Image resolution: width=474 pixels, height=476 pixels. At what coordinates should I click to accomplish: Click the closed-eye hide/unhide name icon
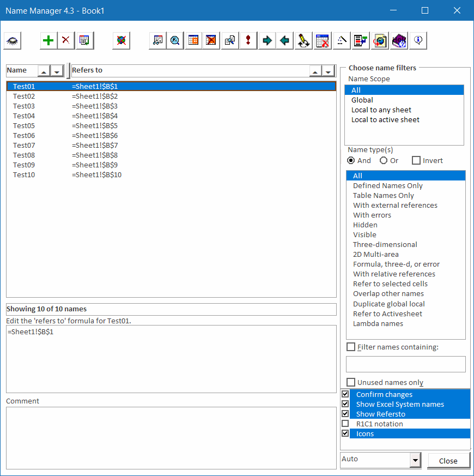pos(12,40)
